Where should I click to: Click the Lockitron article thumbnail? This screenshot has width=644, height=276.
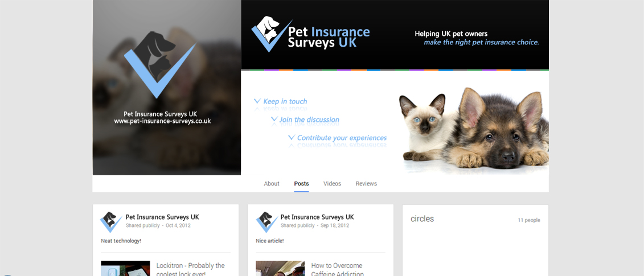click(125, 269)
